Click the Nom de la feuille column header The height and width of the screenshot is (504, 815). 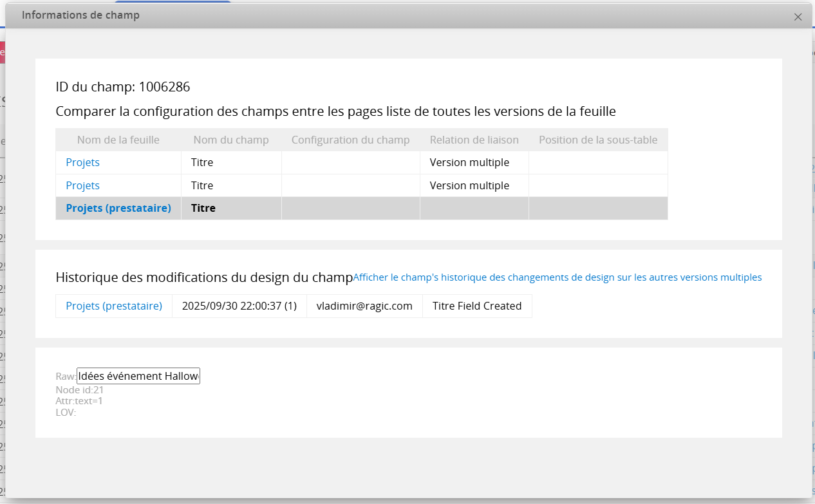[118, 140]
